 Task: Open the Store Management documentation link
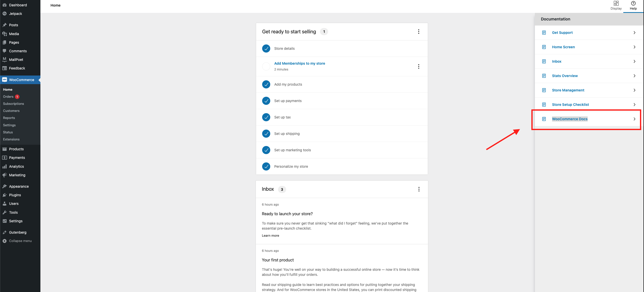pyautogui.click(x=568, y=90)
